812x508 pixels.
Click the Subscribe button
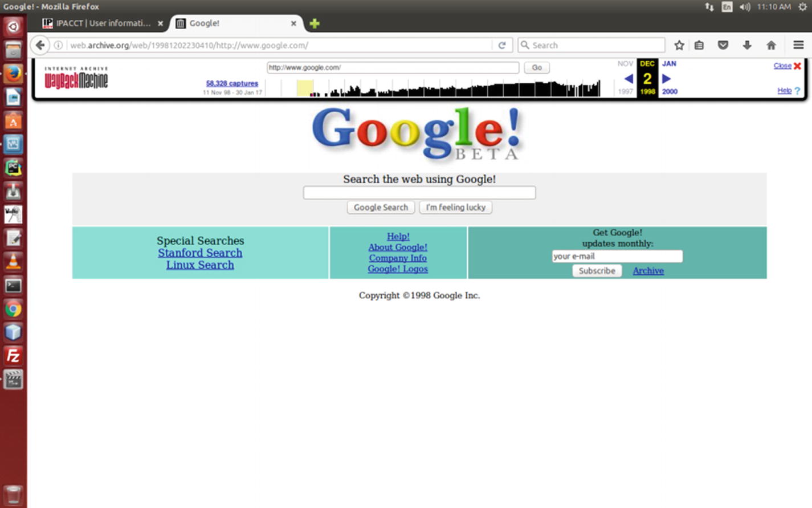click(597, 271)
